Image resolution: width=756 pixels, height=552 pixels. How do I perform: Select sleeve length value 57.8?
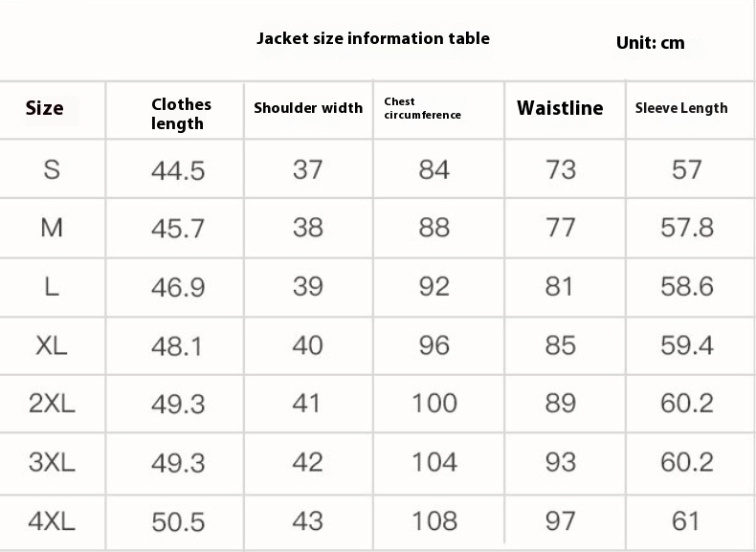(687, 228)
